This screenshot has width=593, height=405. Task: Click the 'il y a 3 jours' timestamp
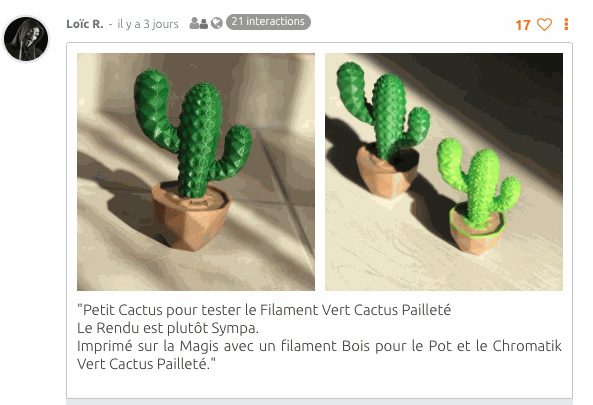[148, 24]
